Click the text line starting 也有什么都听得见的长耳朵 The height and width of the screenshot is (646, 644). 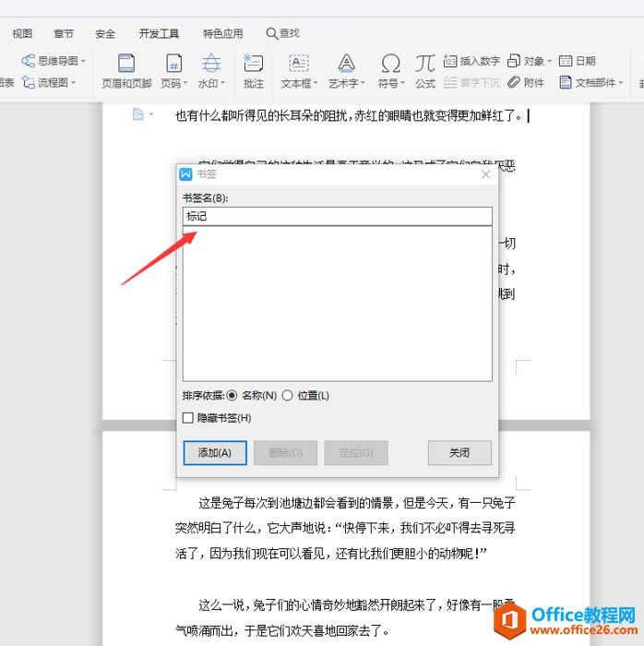tap(349, 115)
